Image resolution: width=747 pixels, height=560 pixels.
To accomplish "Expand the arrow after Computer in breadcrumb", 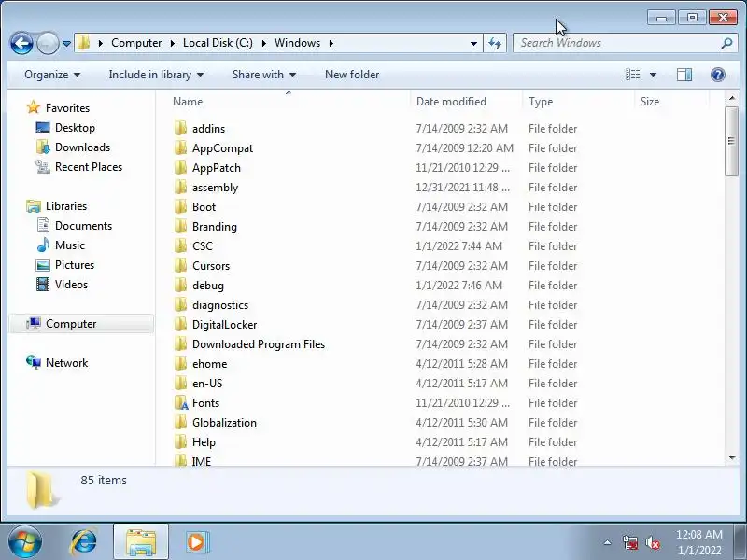I will click(173, 43).
